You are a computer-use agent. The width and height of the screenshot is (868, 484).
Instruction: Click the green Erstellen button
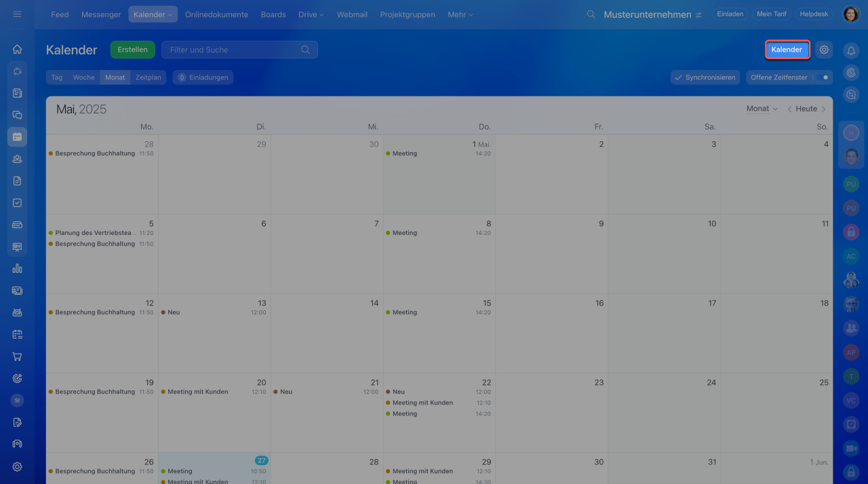pyautogui.click(x=133, y=50)
